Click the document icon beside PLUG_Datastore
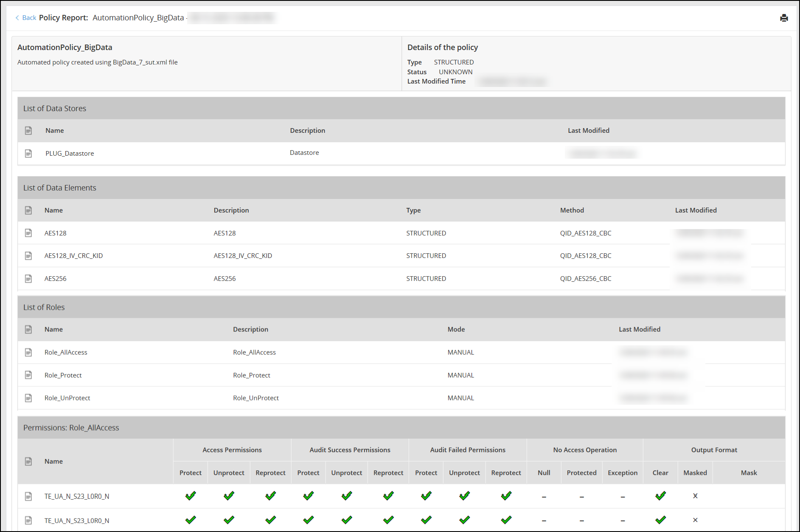 [x=28, y=153]
